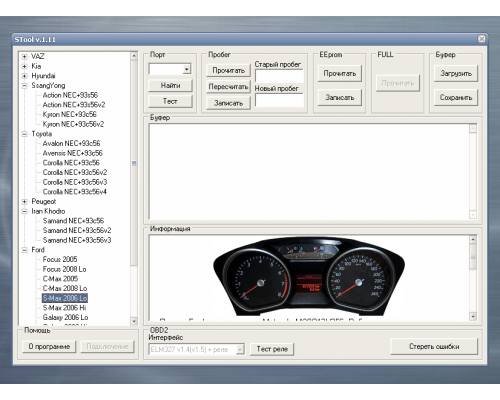Click the Старый пробег input field
This screenshot has height=400, width=500.
point(279,76)
